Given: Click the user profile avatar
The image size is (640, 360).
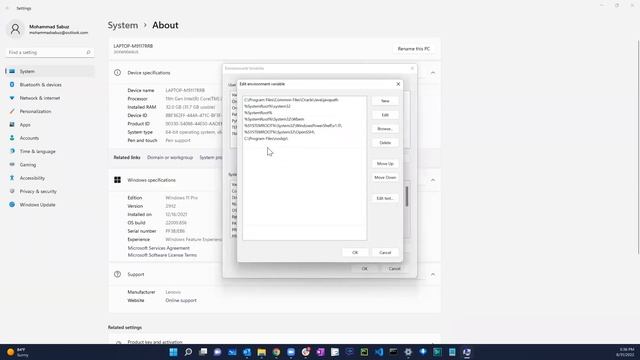Looking at the screenshot, I should pos(16,29).
